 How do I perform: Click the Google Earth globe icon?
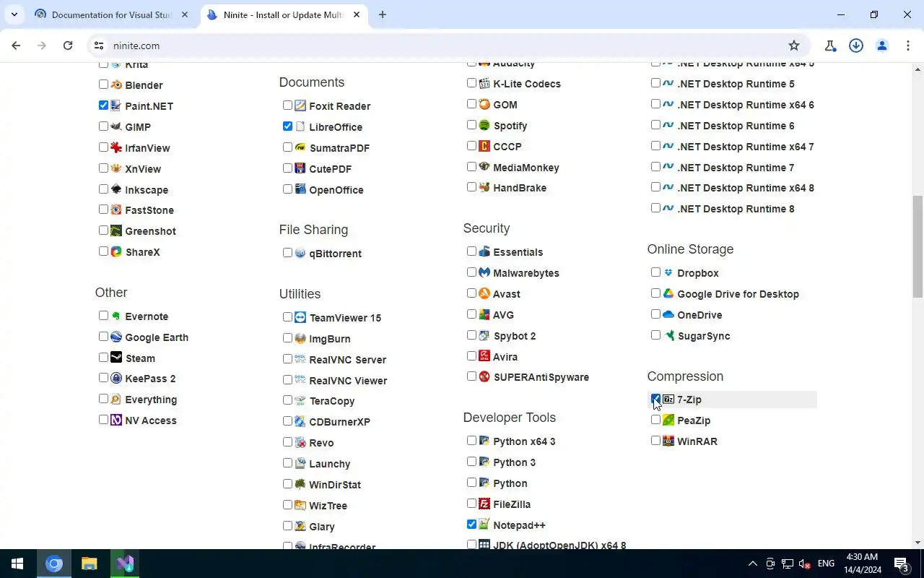[116, 337]
